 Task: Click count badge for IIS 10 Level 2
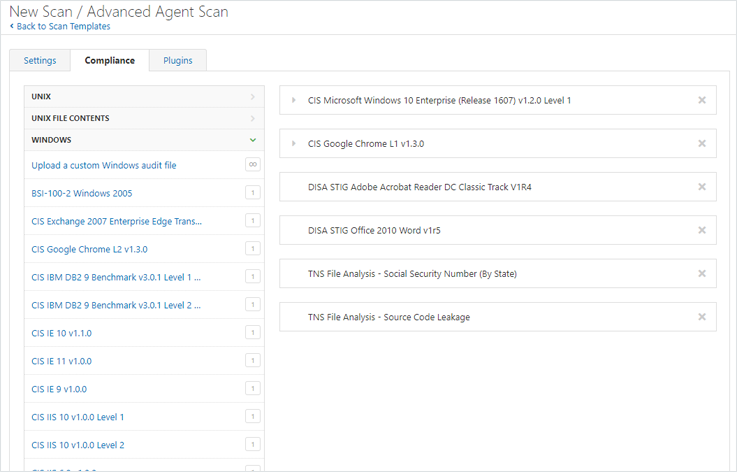coord(253,444)
